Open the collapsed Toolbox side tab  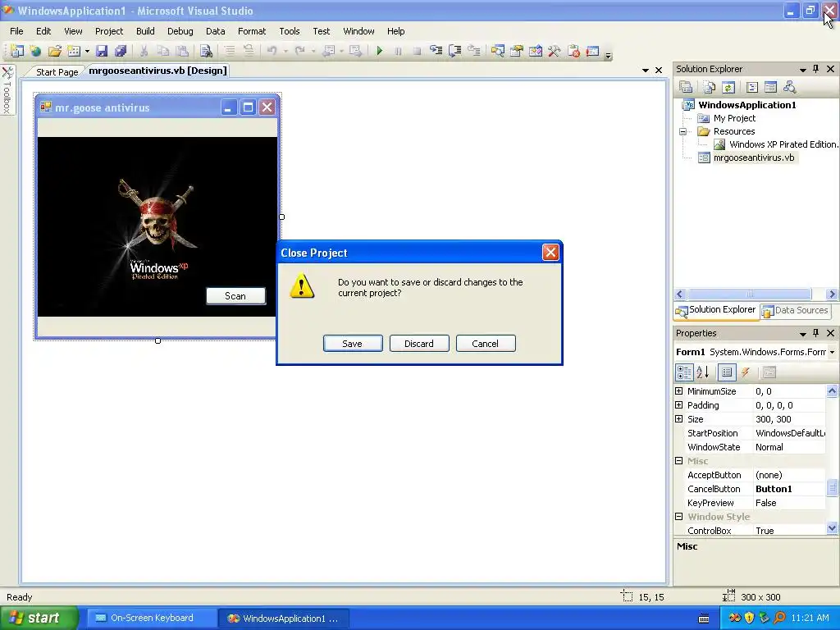(x=7, y=89)
